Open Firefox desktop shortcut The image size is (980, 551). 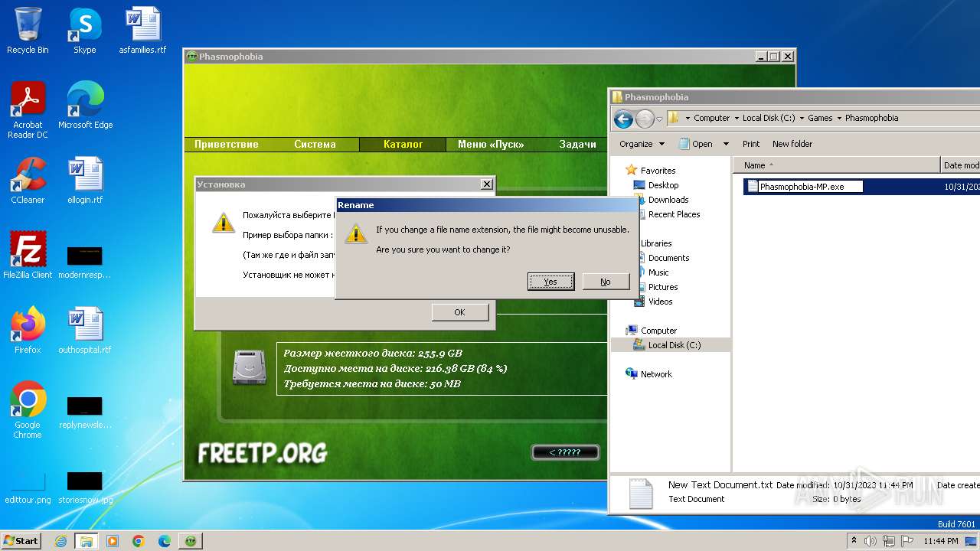(28, 331)
